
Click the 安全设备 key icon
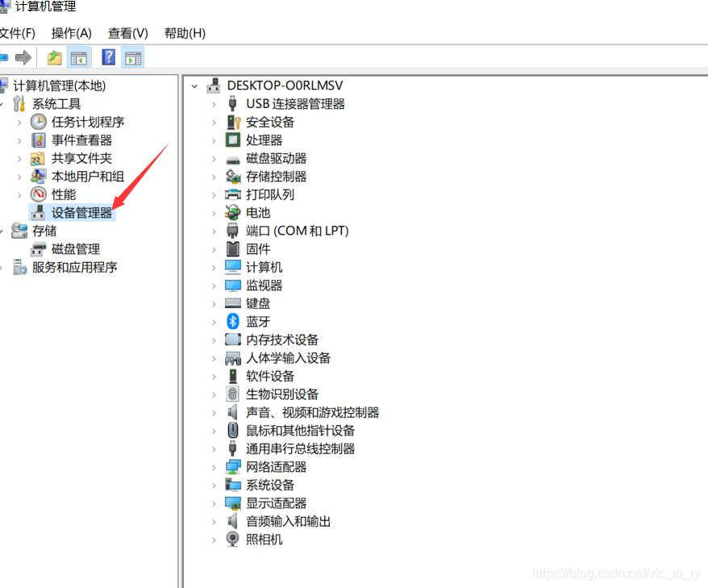[x=233, y=122]
